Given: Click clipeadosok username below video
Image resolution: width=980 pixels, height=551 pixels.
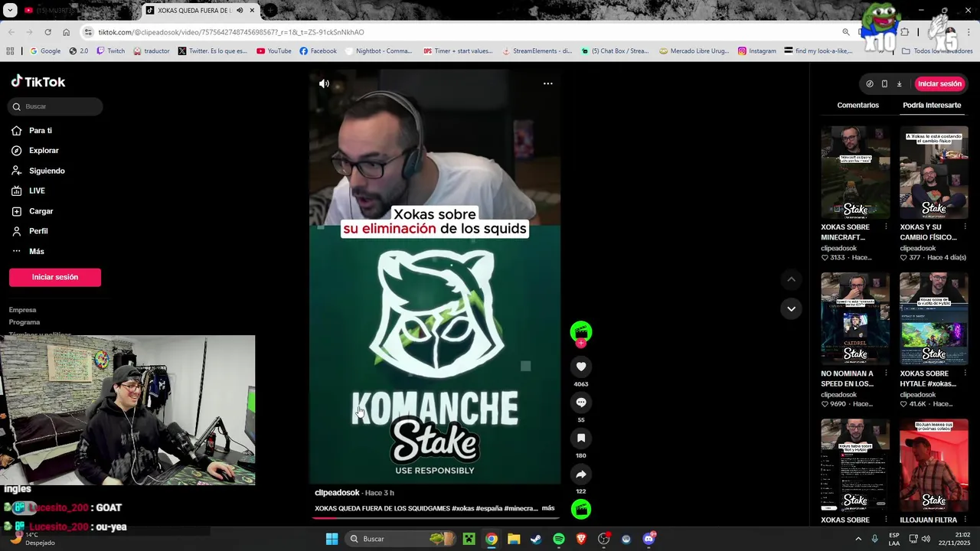Looking at the screenshot, I should (337, 493).
